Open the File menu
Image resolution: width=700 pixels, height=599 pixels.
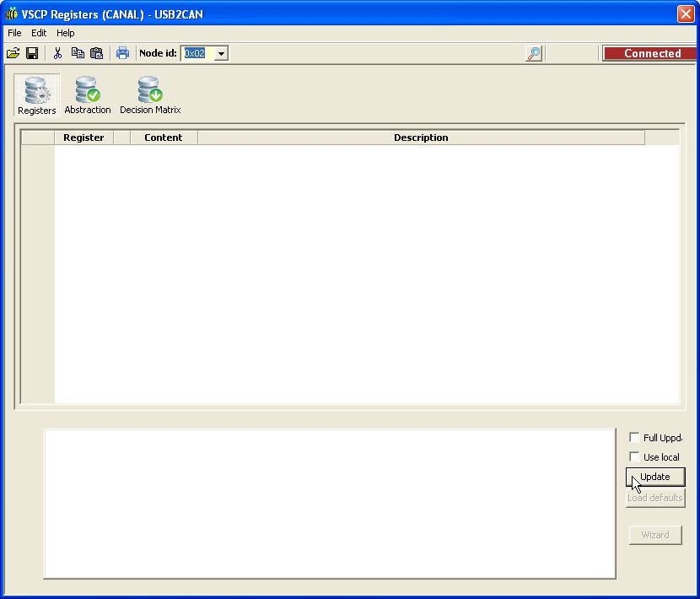click(x=14, y=33)
